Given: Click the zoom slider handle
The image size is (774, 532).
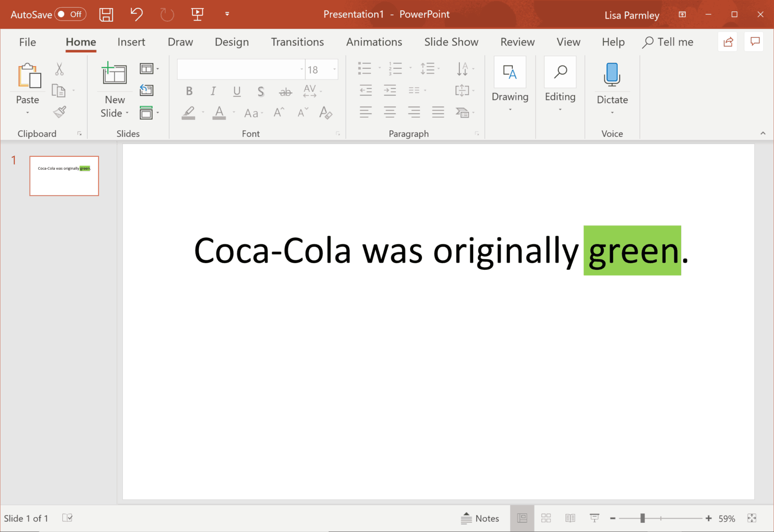Looking at the screenshot, I should click(642, 518).
